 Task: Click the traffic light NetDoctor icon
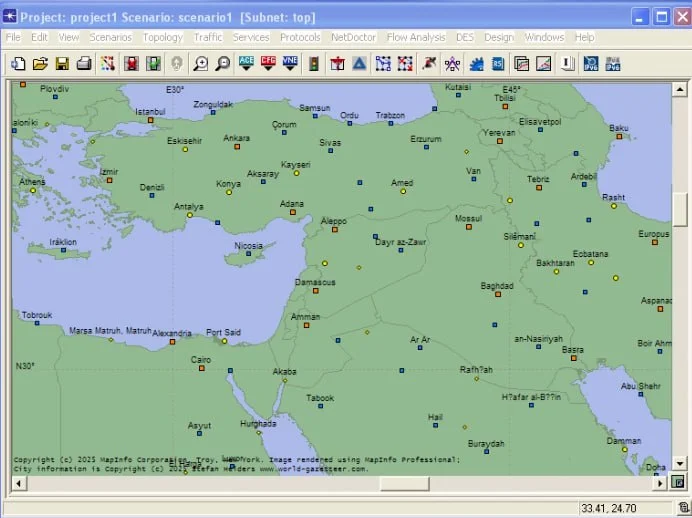coord(314,64)
